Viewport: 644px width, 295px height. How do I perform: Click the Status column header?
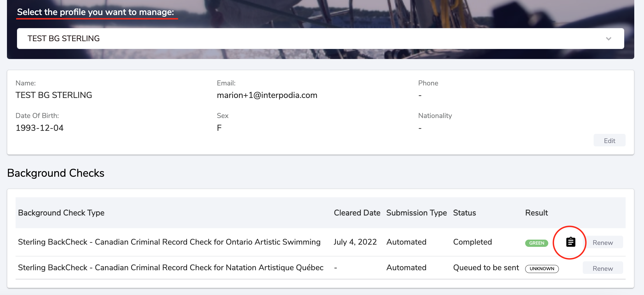tap(464, 213)
